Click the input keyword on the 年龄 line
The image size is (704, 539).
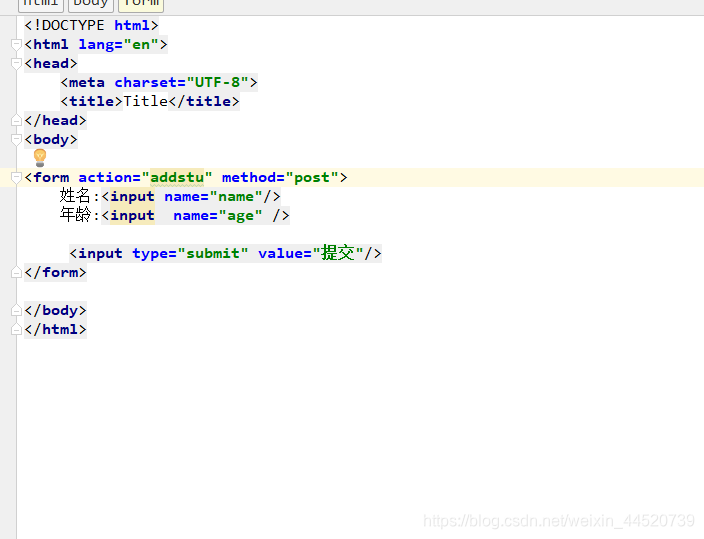(132, 216)
